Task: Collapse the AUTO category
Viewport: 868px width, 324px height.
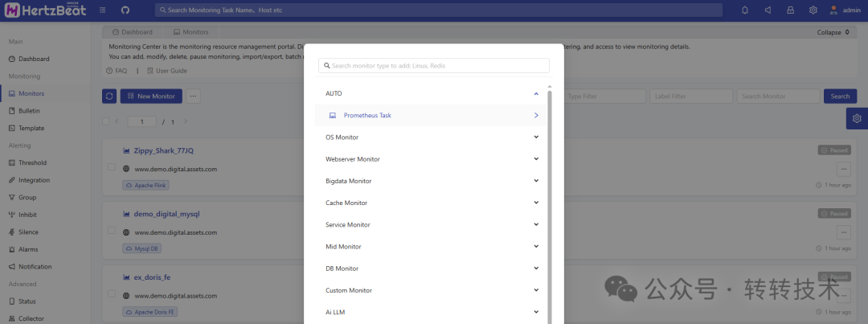Action: [x=432, y=93]
